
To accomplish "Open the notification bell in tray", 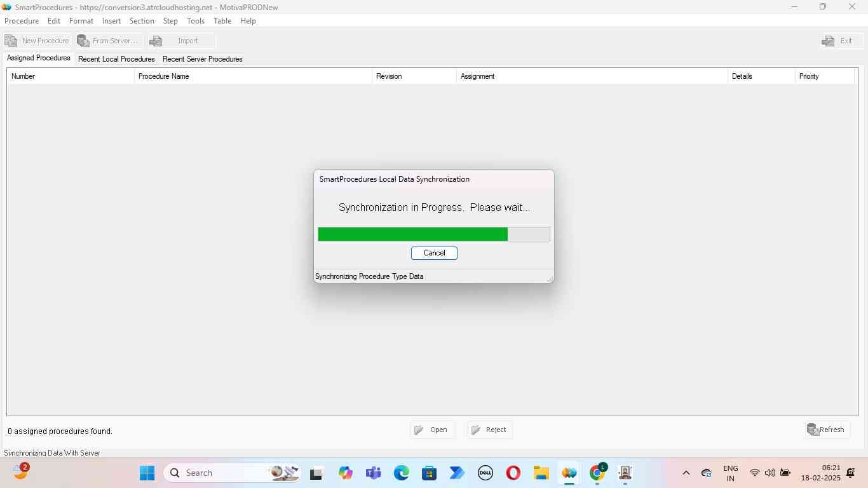I will click(851, 473).
